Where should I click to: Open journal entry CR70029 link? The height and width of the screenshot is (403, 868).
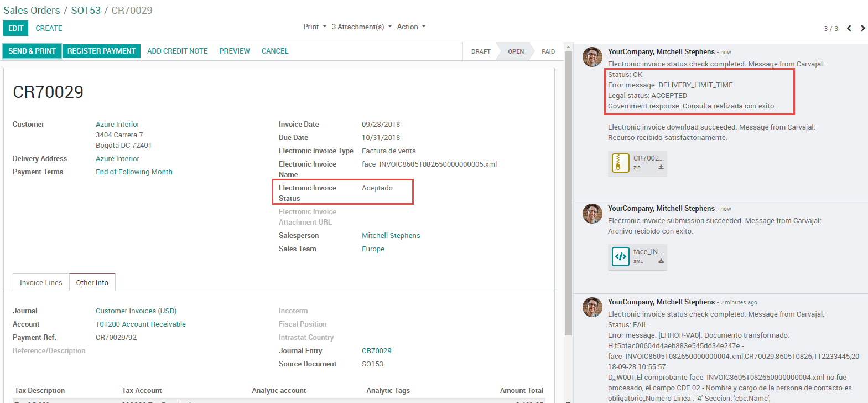[x=376, y=351]
